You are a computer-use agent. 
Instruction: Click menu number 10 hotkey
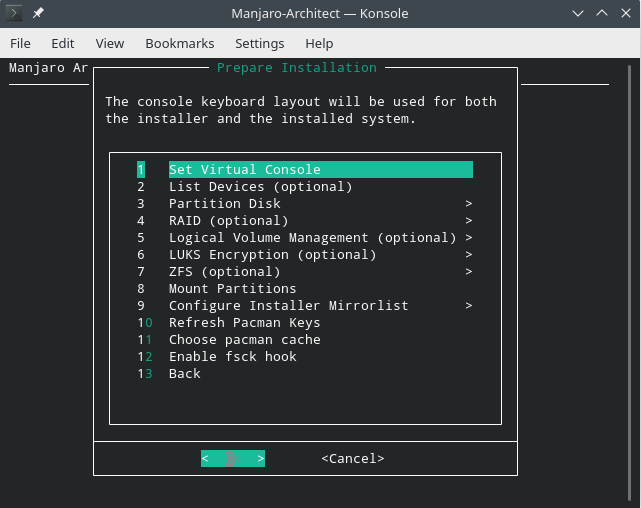(x=145, y=322)
